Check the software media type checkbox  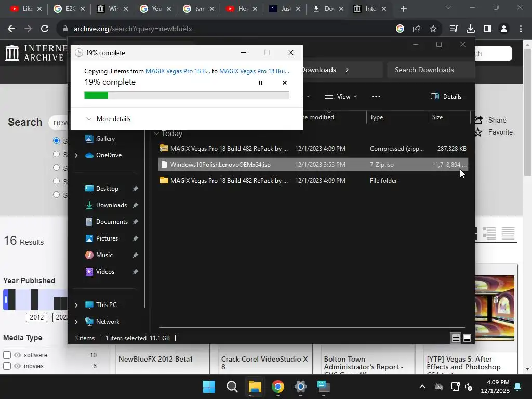point(7,355)
